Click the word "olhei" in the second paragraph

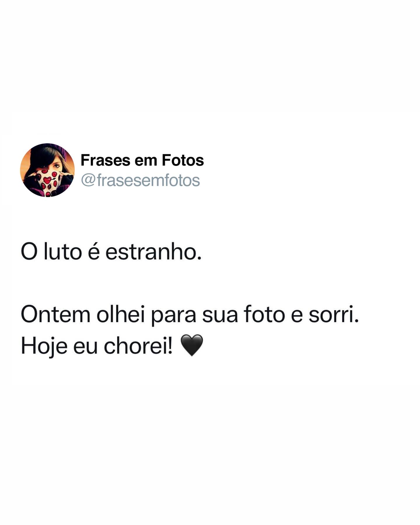(121, 314)
